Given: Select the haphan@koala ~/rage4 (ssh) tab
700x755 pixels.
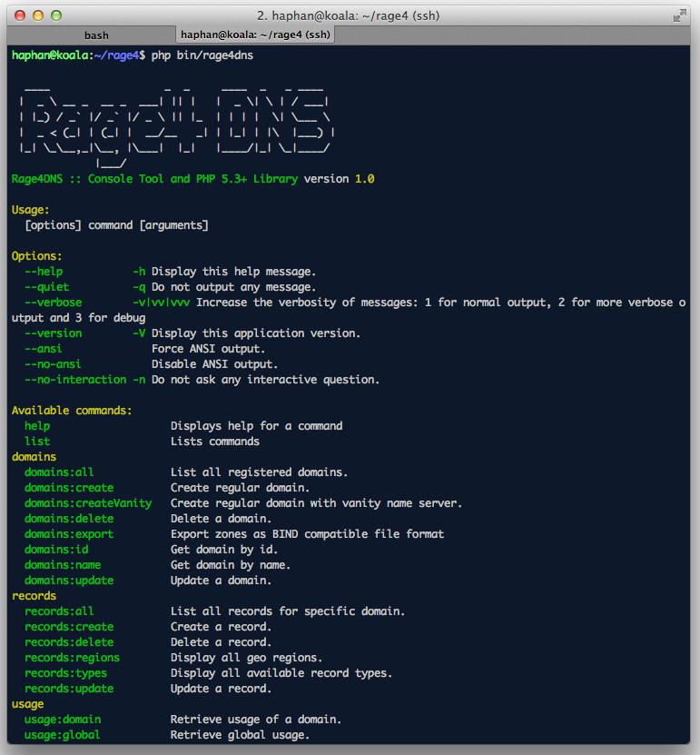Looking at the screenshot, I should click(255, 35).
